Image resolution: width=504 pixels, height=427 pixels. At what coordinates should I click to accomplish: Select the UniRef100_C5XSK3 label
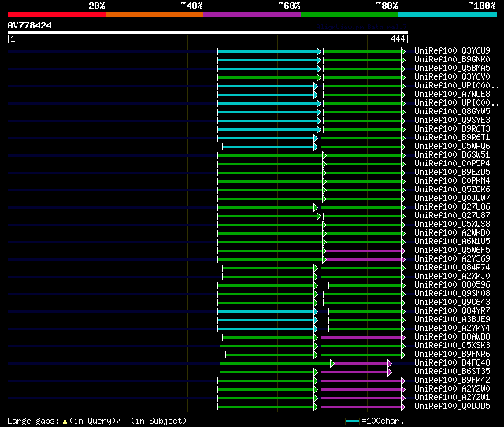pyautogui.click(x=452, y=346)
